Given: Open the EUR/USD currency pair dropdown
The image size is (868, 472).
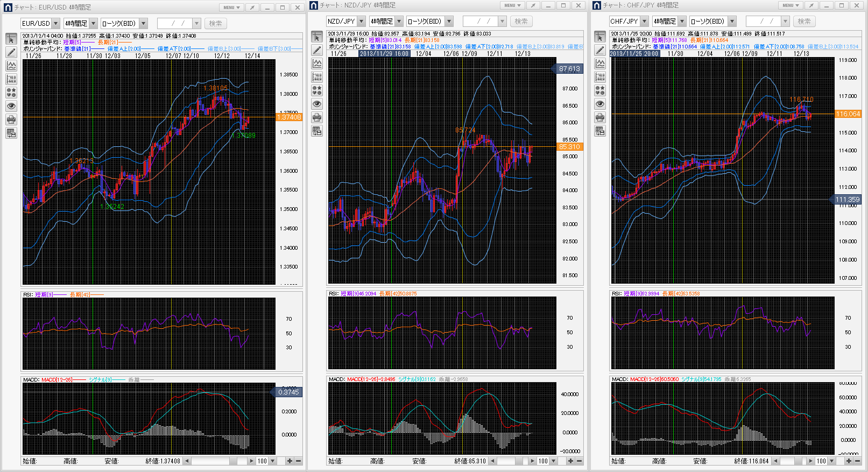Looking at the screenshot, I should point(55,24).
